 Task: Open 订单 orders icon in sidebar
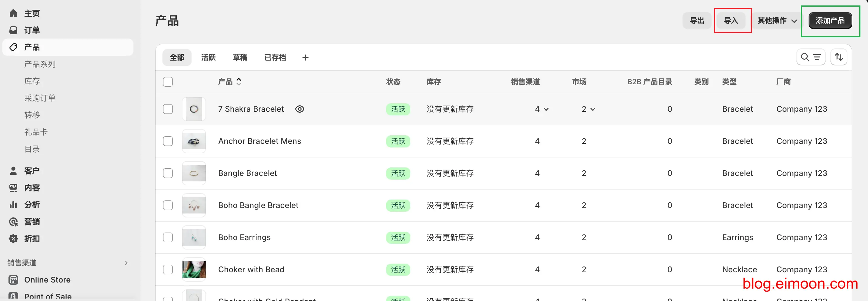13,30
